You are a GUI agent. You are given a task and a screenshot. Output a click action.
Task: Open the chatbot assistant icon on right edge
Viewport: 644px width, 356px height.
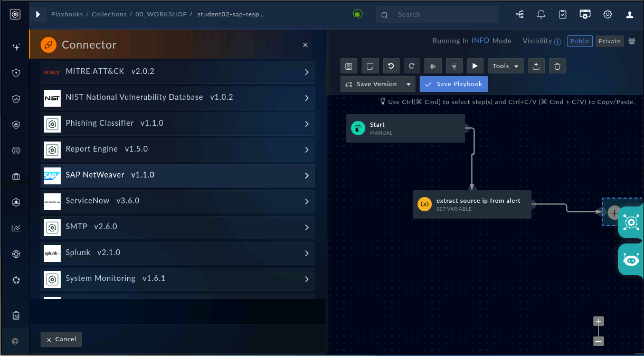tap(631, 260)
